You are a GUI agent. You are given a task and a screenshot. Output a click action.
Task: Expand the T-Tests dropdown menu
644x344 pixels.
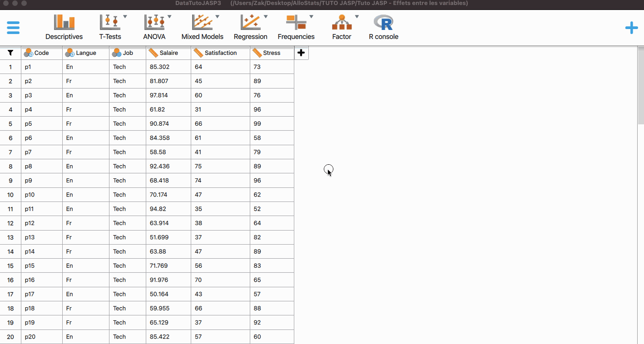pyautogui.click(x=125, y=17)
